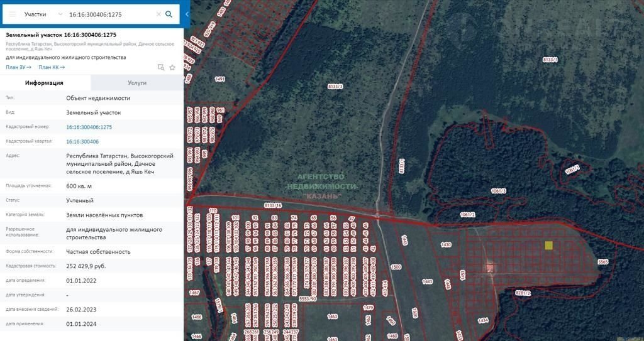Collapse the info side panel arrow
This screenshot has height=341, width=644.
187,14
